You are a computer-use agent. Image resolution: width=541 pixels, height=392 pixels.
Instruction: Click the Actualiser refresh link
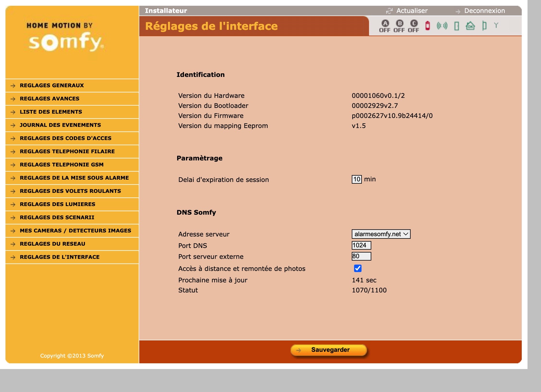411,11
